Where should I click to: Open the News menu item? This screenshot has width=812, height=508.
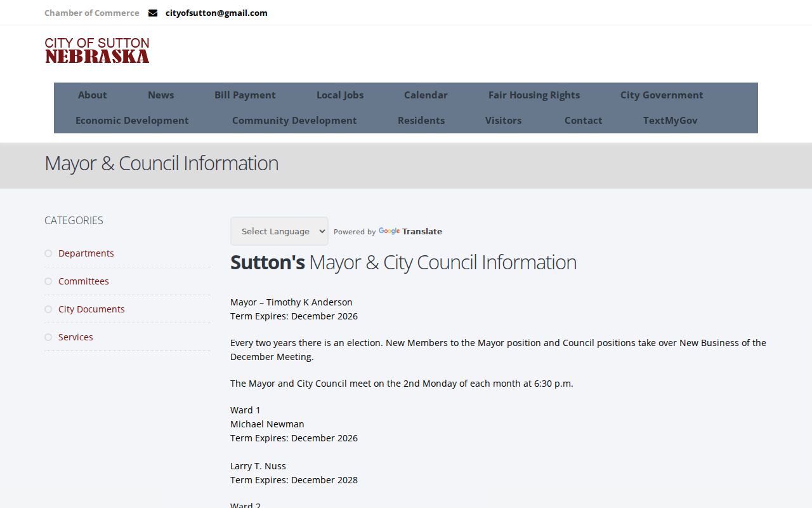[x=160, y=95]
